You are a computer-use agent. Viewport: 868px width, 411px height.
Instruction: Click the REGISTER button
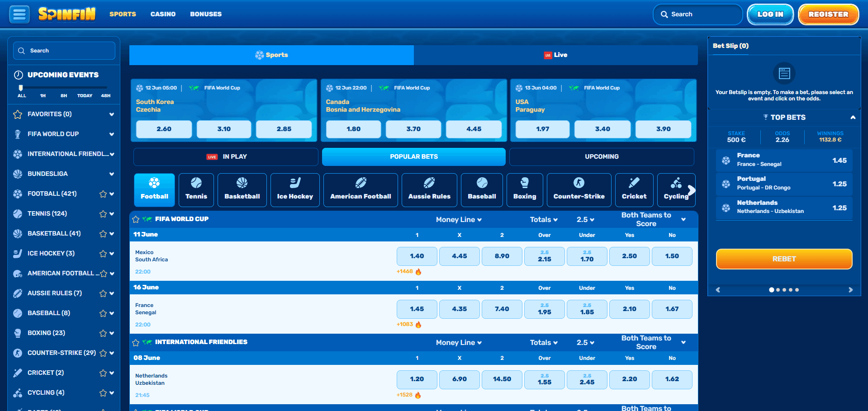tap(828, 14)
